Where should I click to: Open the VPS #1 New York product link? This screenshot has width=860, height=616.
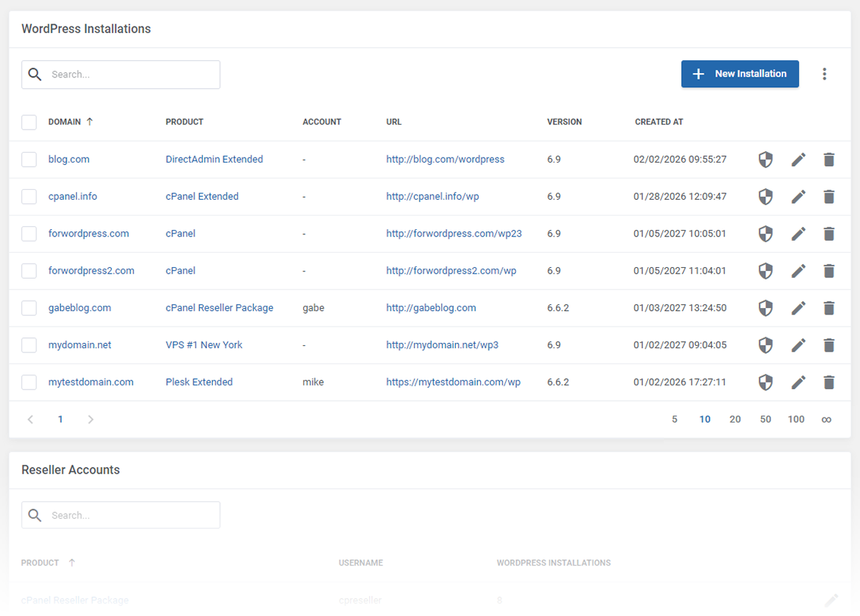204,345
